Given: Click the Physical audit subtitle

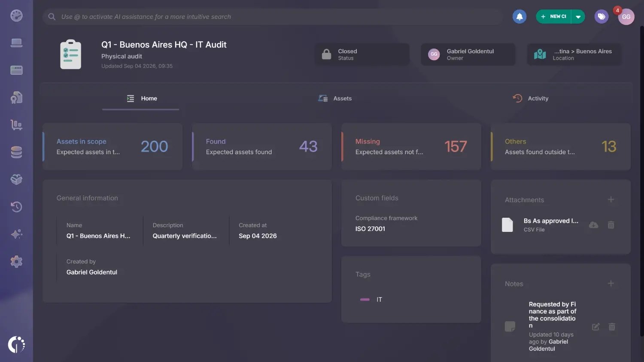Looking at the screenshot, I should [x=122, y=56].
